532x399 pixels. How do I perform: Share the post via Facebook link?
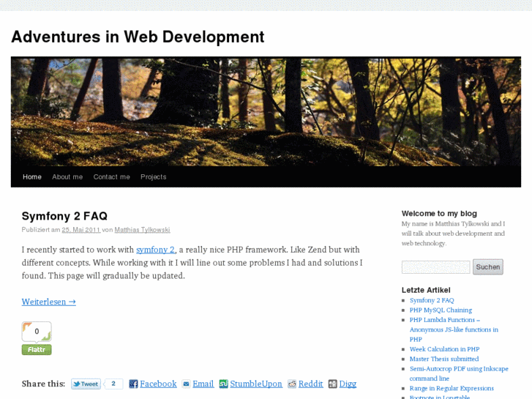158,384
